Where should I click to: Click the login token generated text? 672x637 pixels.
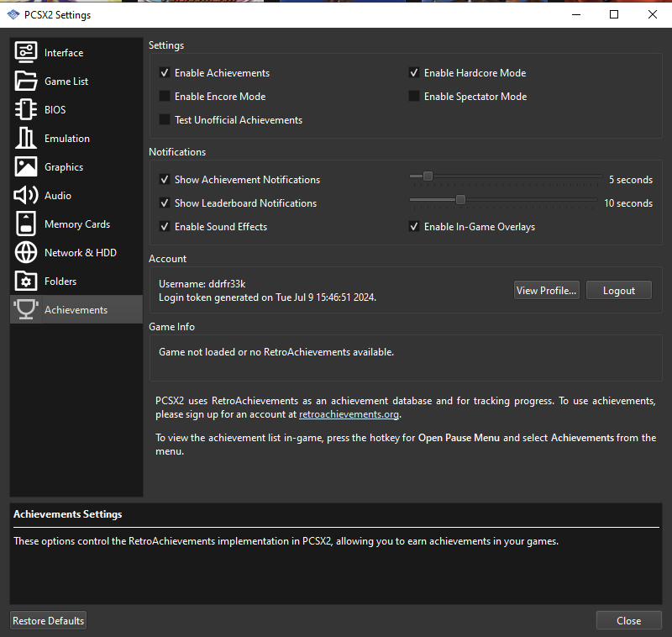coord(267,297)
